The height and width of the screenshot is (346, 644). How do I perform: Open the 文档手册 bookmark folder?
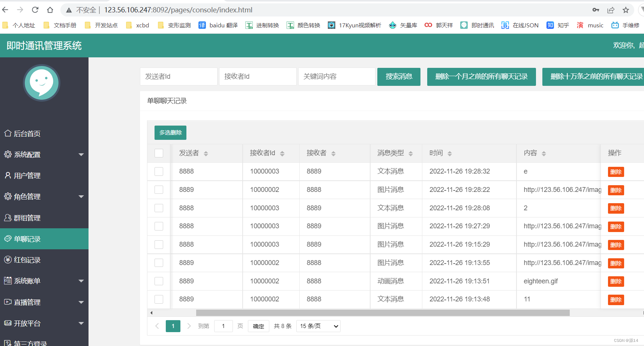coord(60,25)
